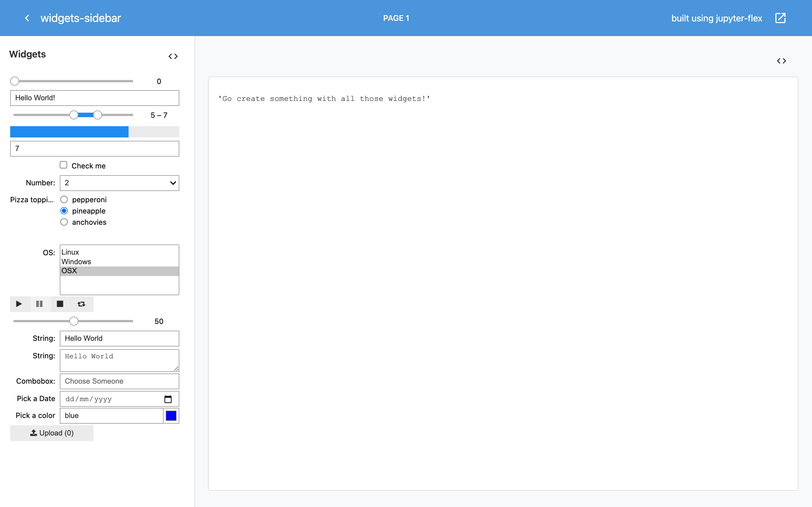Image resolution: width=812 pixels, height=507 pixels.
Task: Switch to the PAGE 1 tab
Action: [x=396, y=18]
